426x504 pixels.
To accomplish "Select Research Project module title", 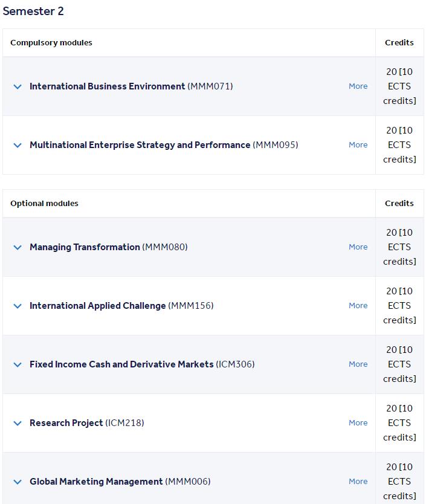I will [x=66, y=422].
